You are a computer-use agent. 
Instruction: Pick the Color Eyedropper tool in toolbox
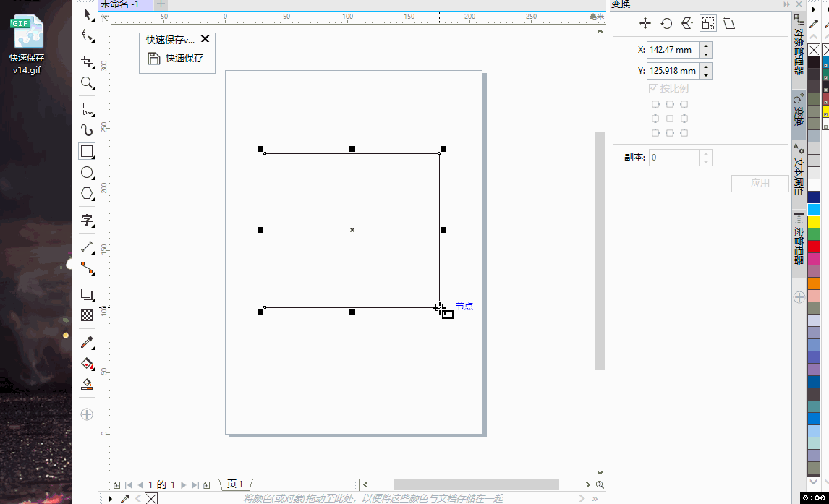[x=88, y=342]
